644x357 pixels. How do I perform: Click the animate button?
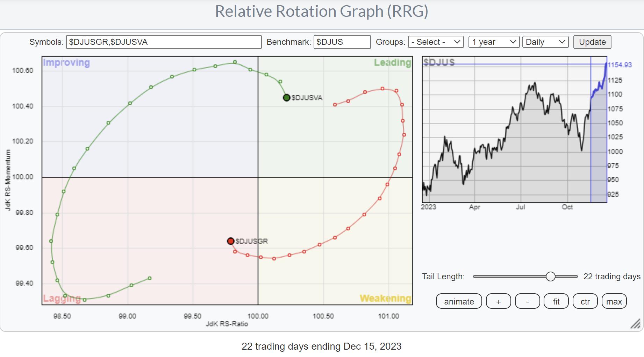pyautogui.click(x=459, y=301)
